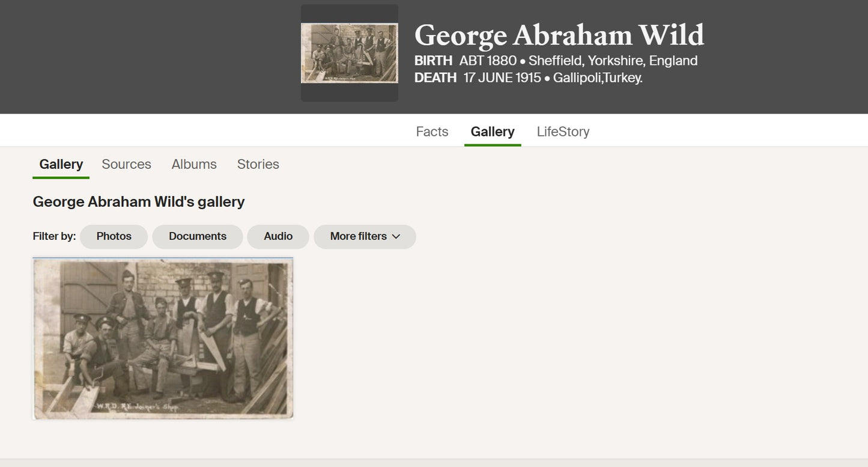This screenshot has width=868, height=467.
Task: Filter gallery by Photos
Action: coord(114,236)
